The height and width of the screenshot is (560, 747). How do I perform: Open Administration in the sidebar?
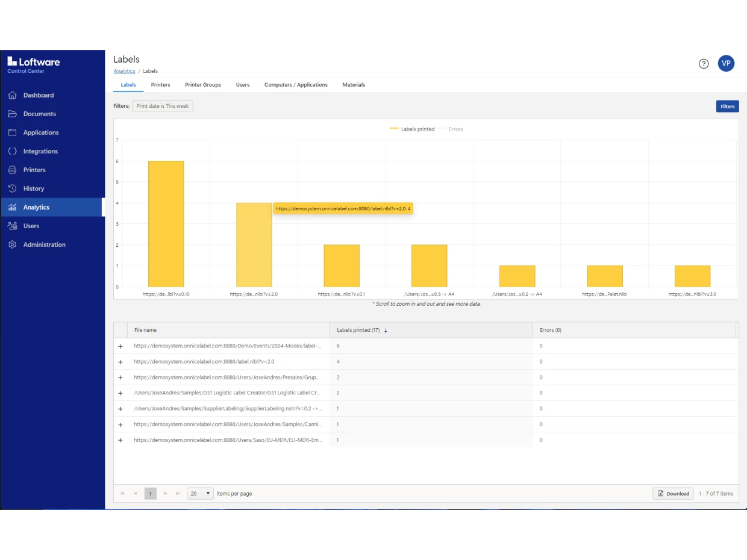click(x=45, y=244)
